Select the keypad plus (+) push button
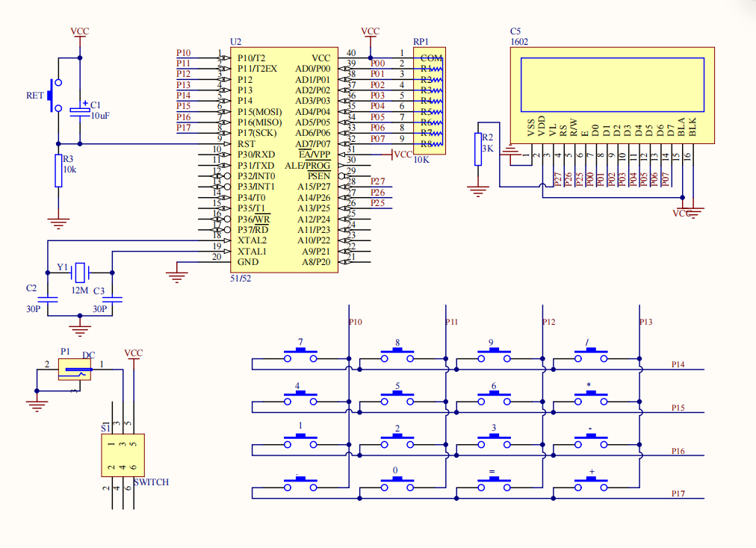The width and height of the screenshot is (756, 548). coord(591,484)
